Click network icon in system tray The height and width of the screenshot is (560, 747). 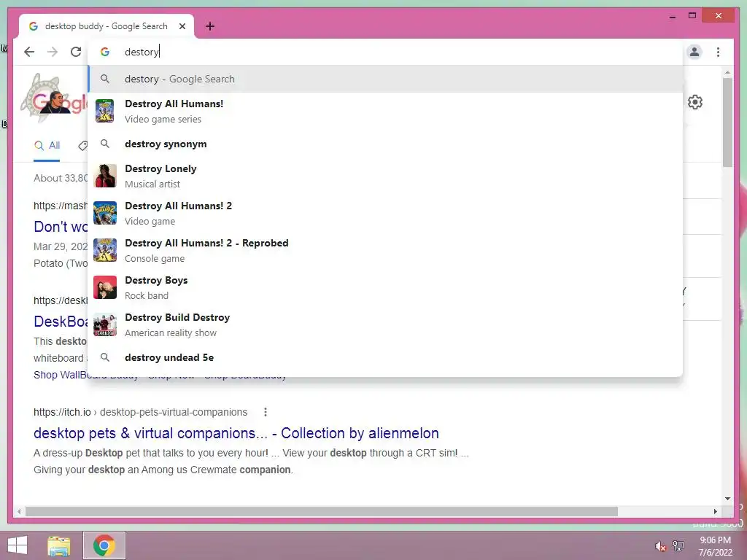[678, 546]
